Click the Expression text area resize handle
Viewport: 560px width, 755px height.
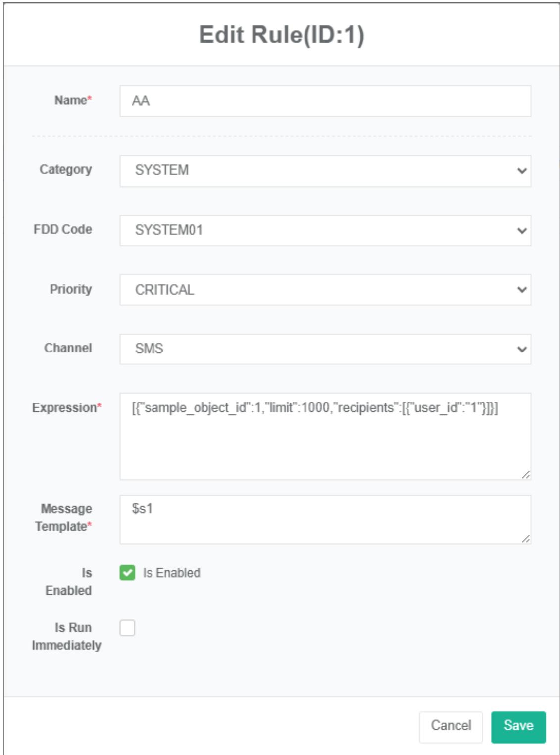(526, 475)
